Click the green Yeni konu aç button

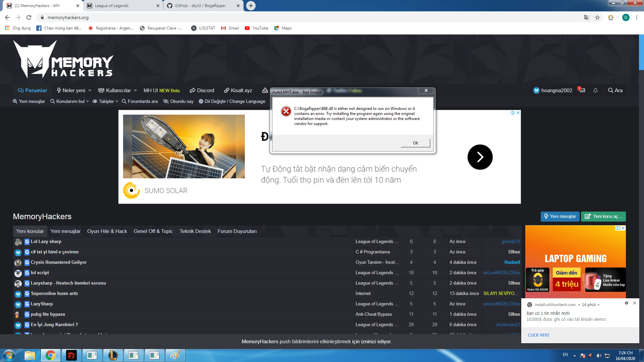coord(603,217)
